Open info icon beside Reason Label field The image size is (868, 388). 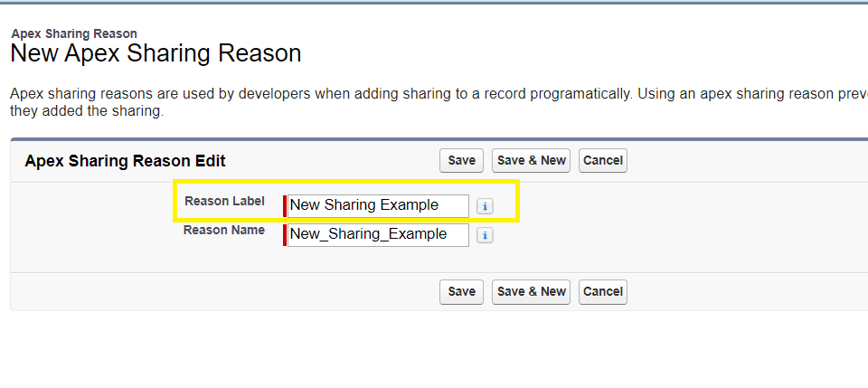click(x=485, y=206)
